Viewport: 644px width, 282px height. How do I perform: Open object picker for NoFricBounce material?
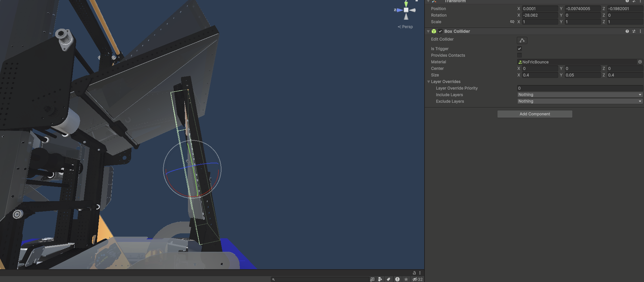point(640,62)
